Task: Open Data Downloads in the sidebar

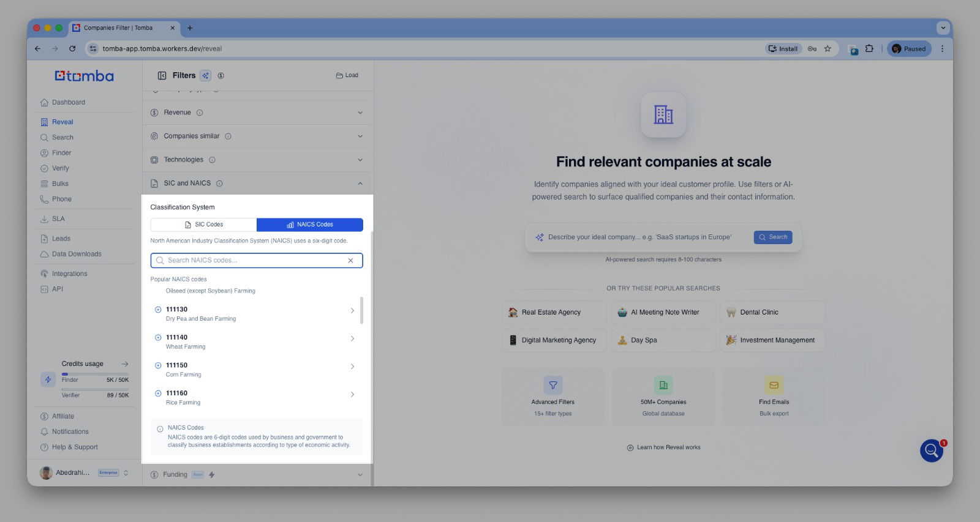Action: click(x=77, y=254)
